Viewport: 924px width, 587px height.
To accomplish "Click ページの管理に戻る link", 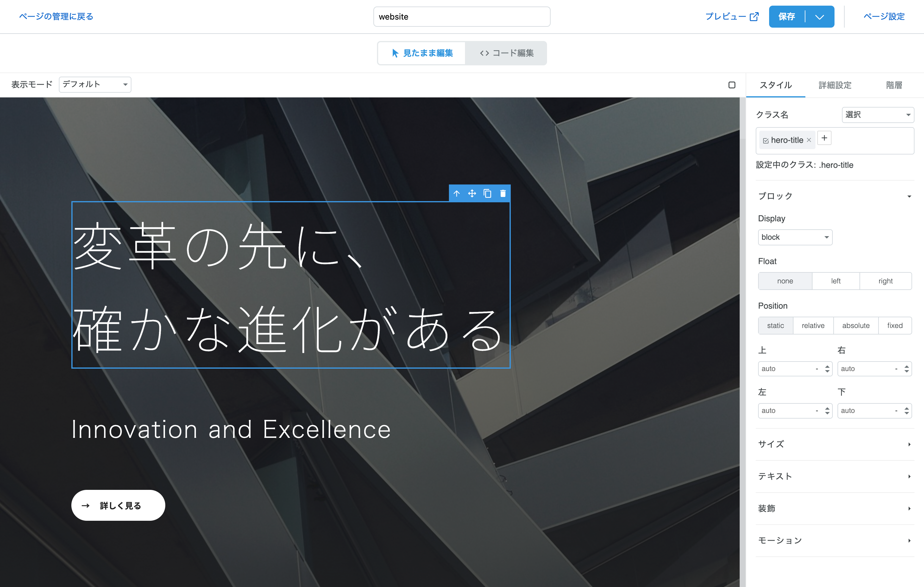I will [x=56, y=16].
